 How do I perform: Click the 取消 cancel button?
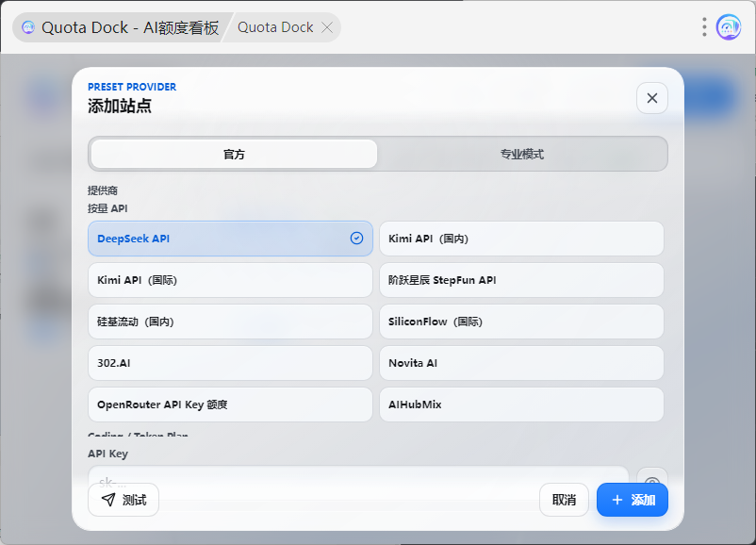click(564, 500)
